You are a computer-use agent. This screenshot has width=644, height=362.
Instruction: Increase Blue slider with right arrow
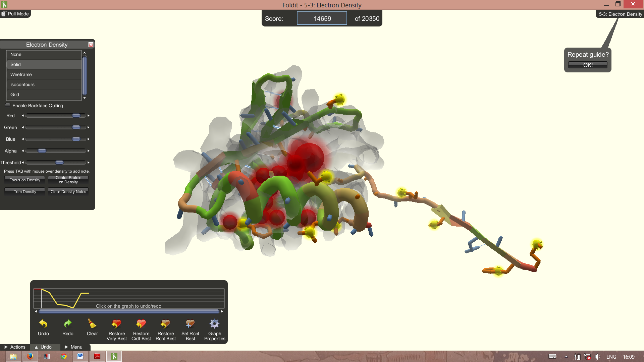click(89, 139)
